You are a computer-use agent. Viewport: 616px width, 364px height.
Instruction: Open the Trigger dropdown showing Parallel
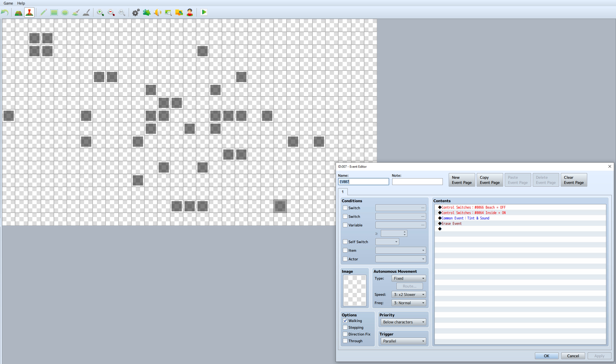pyautogui.click(x=403, y=341)
